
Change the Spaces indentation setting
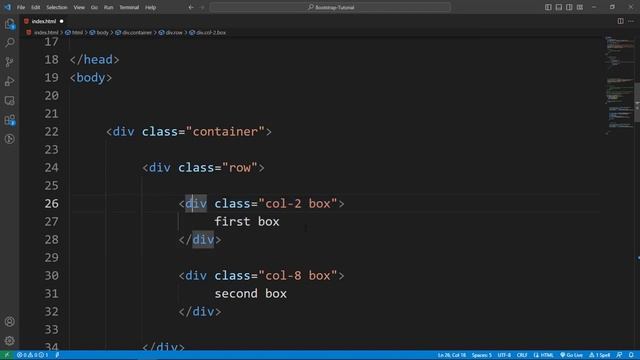click(482, 355)
